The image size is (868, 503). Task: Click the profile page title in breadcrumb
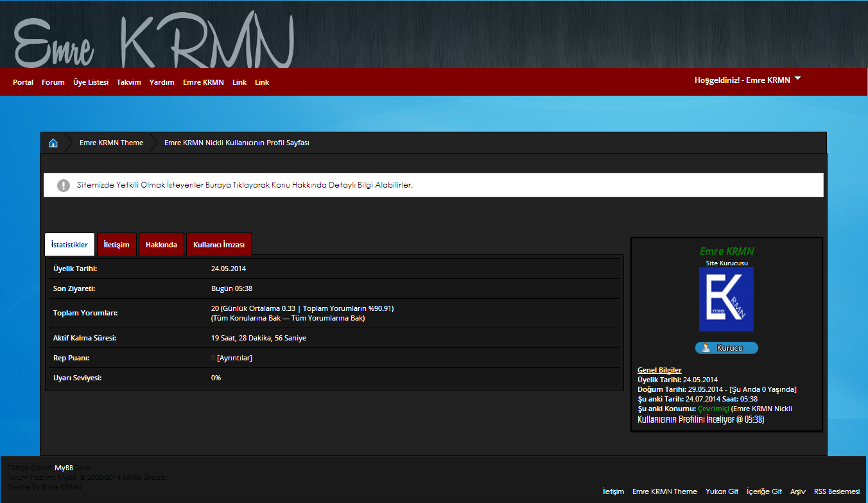237,143
